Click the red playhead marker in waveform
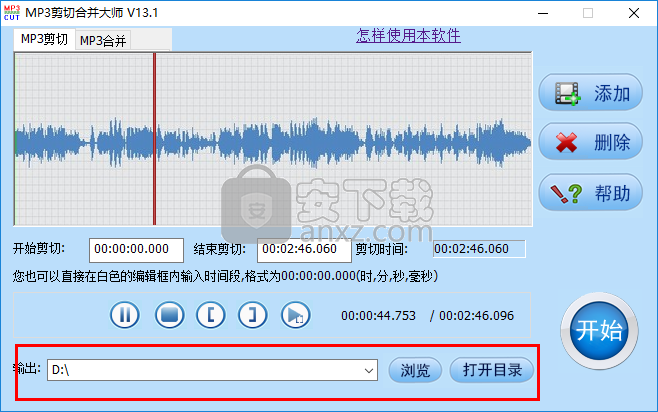Screen dimensions: 658x412 pos(154,139)
